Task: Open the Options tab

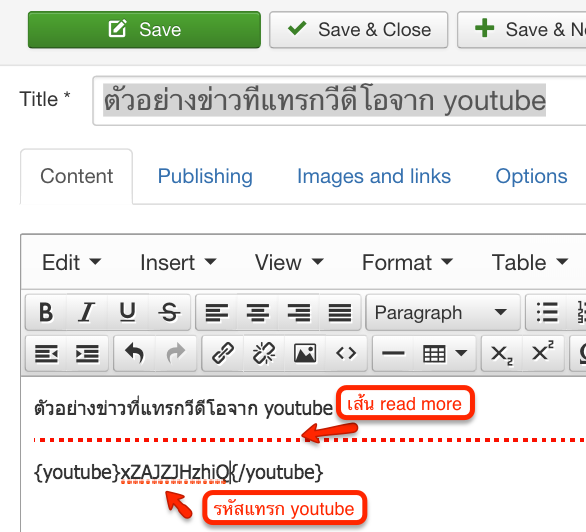Action: click(531, 176)
